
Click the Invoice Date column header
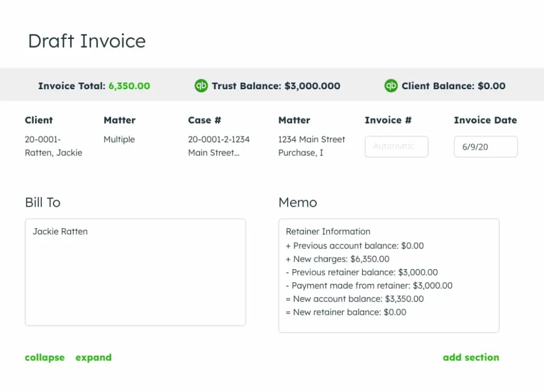486,120
